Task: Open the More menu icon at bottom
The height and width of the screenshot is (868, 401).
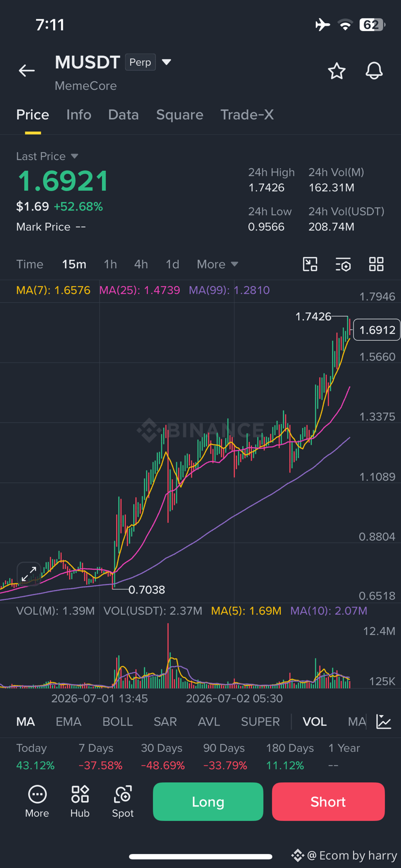Action: click(x=37, y=802)
